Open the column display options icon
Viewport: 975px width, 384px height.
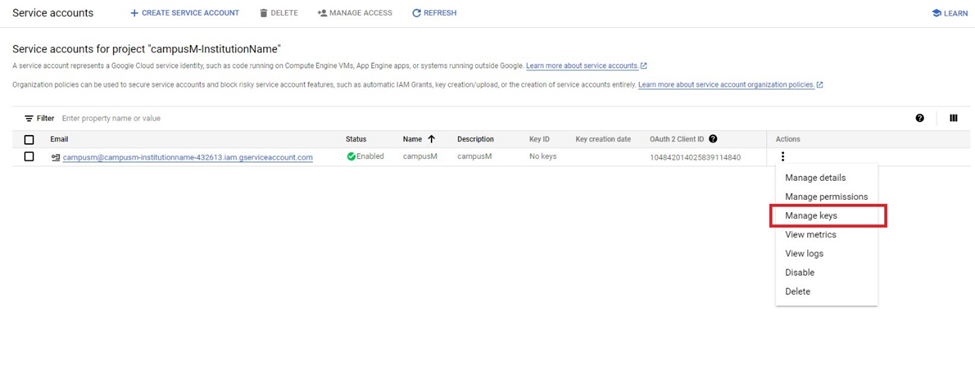pyautogui.click(x=953, y=118)
